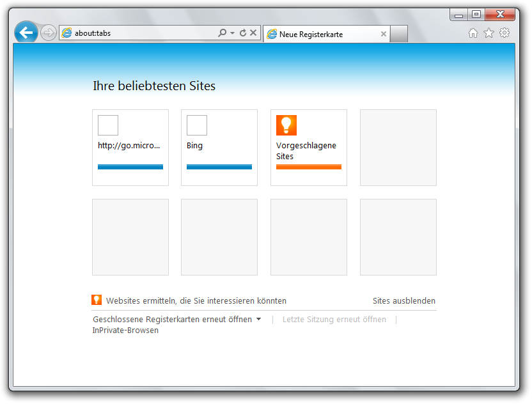Click the blank favicon on Bing tile
532x404 pixels.
tap(197, 125)
